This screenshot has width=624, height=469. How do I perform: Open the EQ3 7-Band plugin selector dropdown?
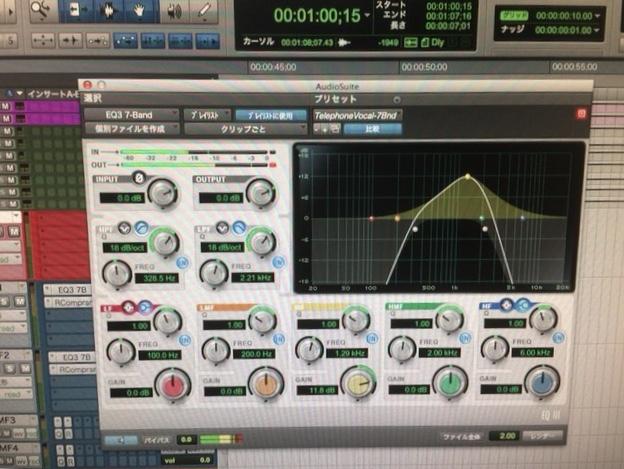[x=131, y=115]
